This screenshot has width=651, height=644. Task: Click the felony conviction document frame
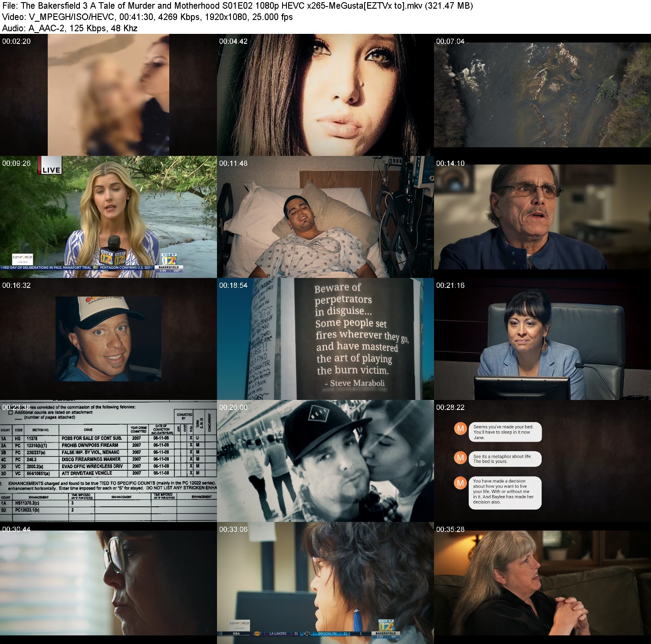click(x=108, y=461)
